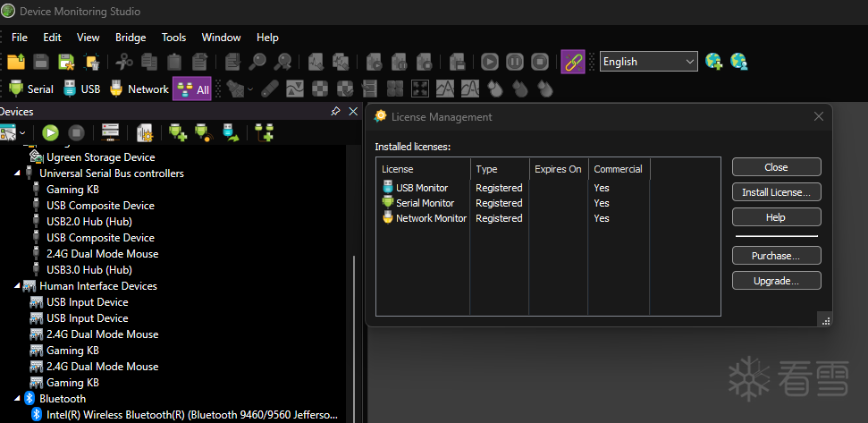Viewport: 868px width, 423px height.
Task: Click the server rack icon in Devices toolbar
Action: pyautogui.click(x=110, y=133)
